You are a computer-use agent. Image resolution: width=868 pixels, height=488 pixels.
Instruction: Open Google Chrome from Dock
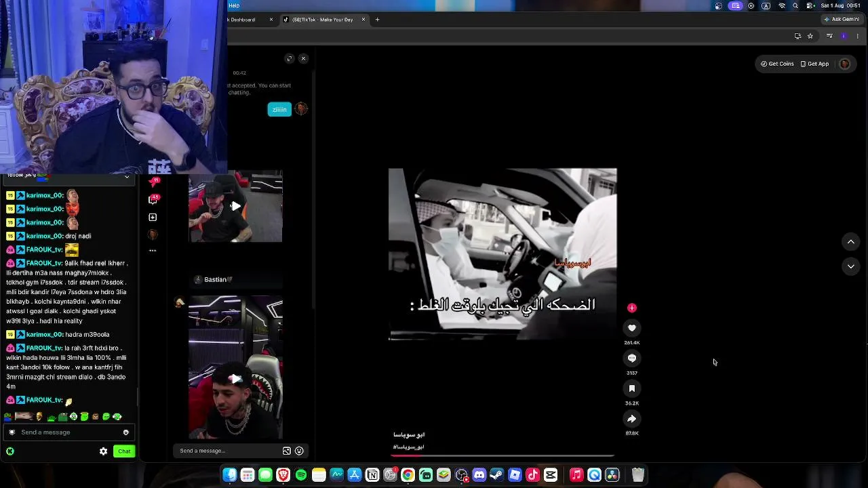click(408, 475)
